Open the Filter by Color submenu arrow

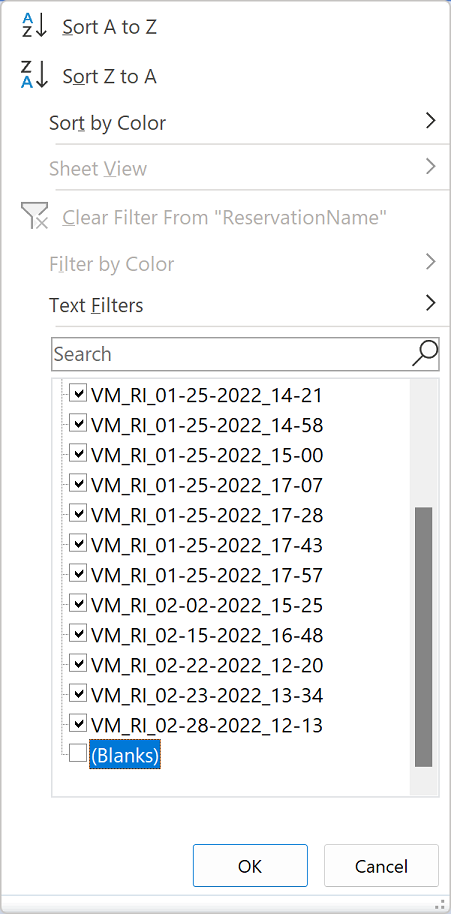click(x=430, y=262)
